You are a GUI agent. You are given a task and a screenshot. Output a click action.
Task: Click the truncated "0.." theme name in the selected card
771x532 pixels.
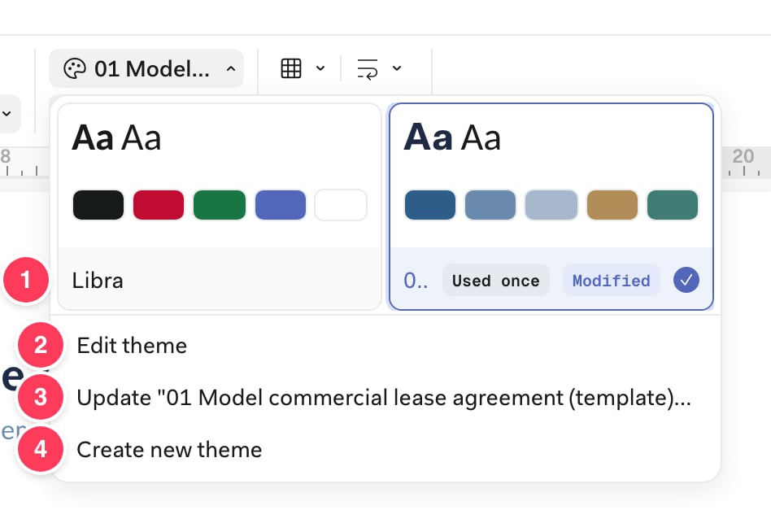coord(416,281)
